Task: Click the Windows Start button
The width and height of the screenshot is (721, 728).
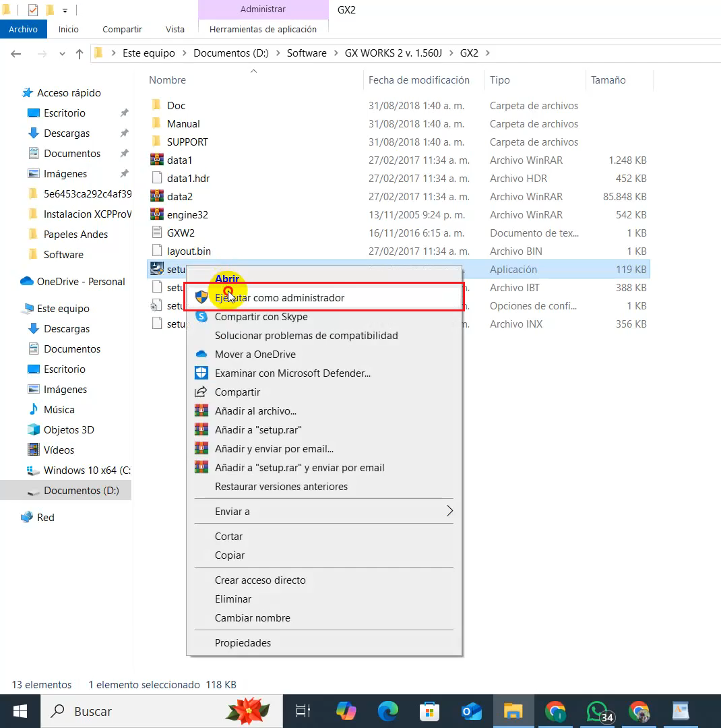Action: pyautogui.click(x=20, y=711)
